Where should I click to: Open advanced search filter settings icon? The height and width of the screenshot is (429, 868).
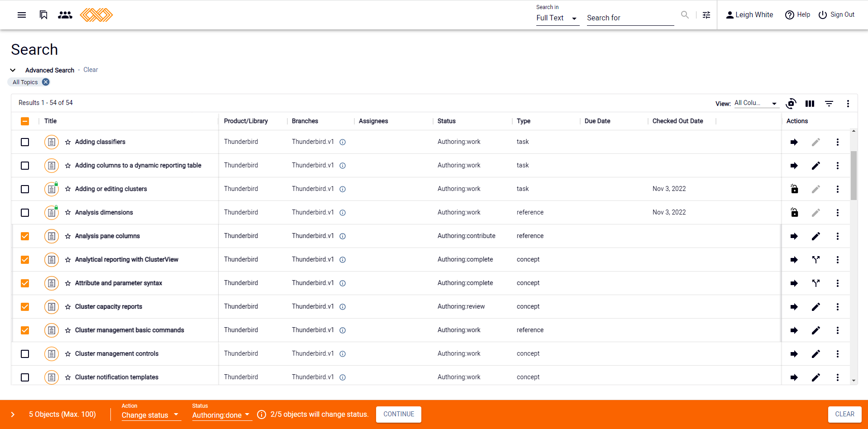(706, 15)
